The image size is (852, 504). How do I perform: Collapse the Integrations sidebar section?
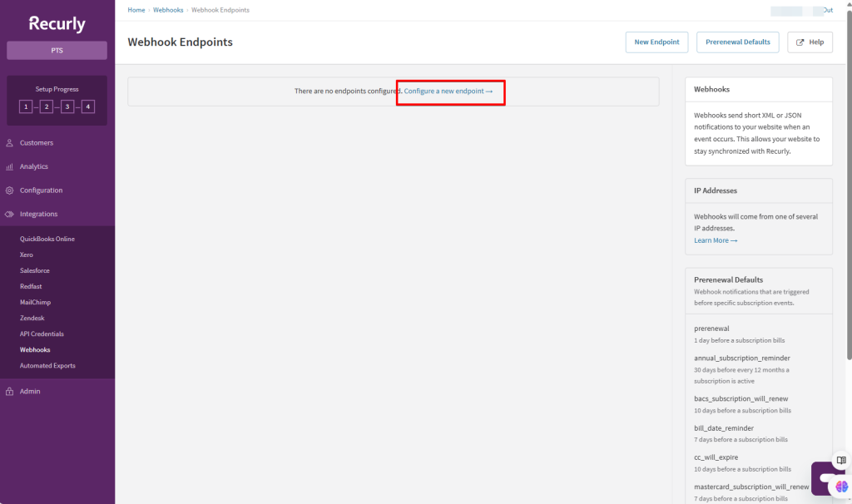tap(38, 215)
